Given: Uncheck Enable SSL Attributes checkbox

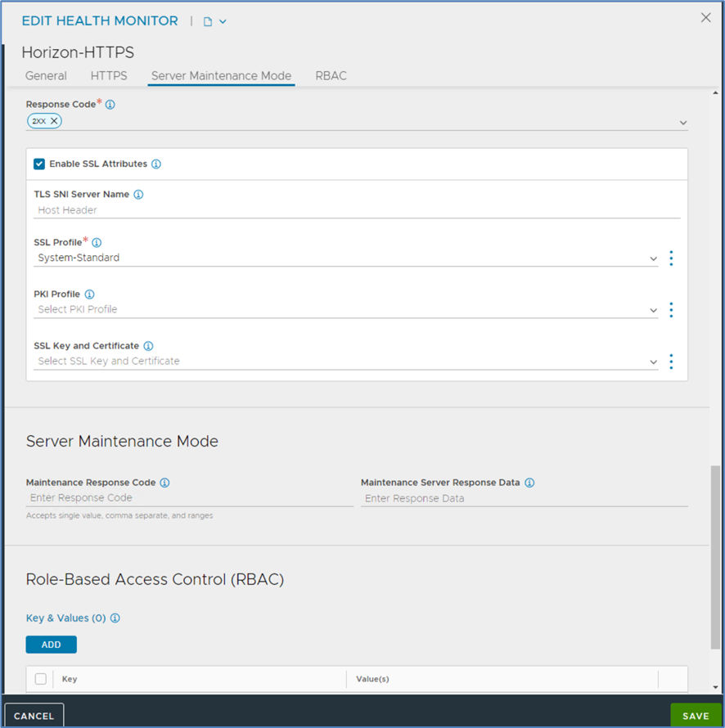Looking at the screenshot, I should tap(39, 164).
